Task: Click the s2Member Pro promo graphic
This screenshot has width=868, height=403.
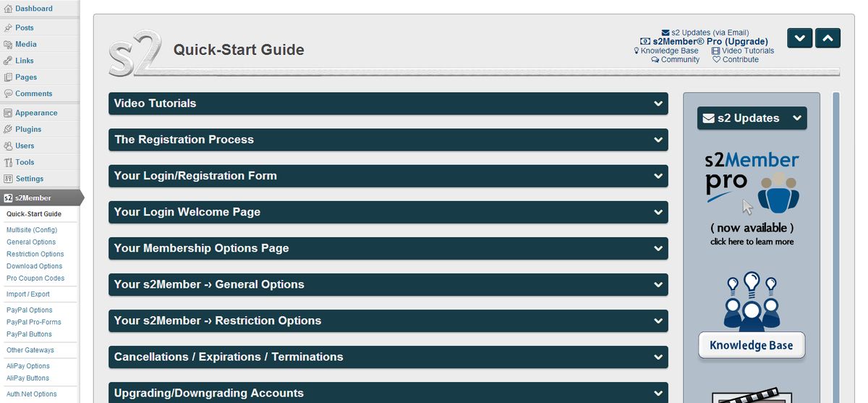Action: 752,197
